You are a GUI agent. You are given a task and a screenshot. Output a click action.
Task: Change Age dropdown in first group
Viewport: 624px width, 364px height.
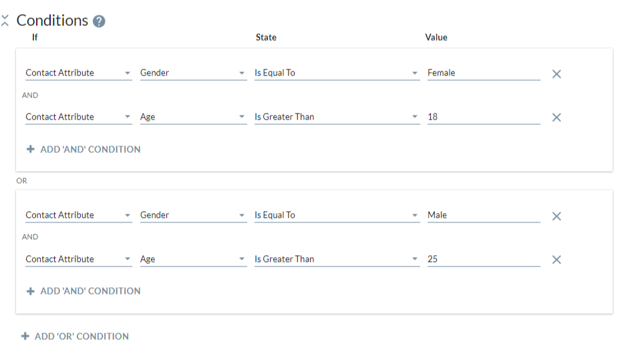(193, 117)
